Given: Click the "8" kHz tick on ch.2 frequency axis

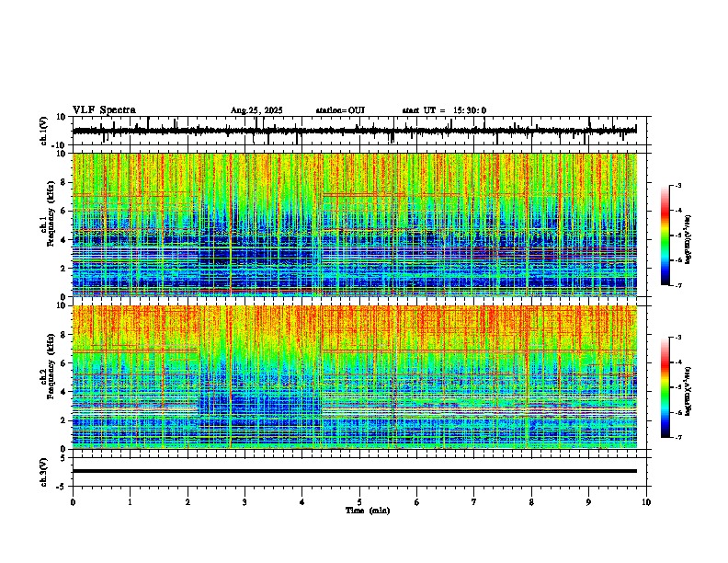Looking at the screenshot, I should [x=64, y=335].
